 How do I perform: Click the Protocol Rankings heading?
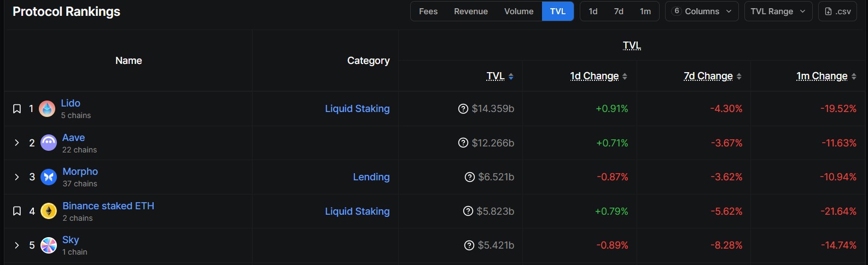66,11
